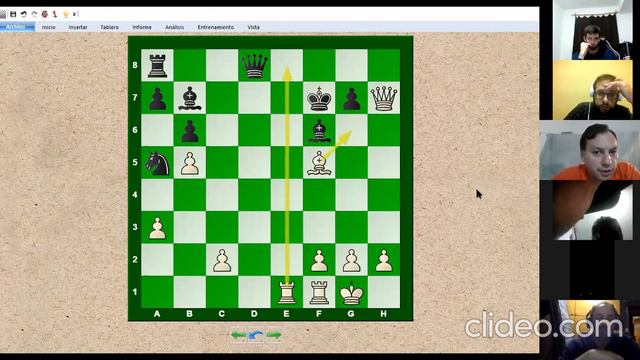640x360 pixels.
Task: Open the dark video feed showing partial head
Action: (x=592, y=210)
